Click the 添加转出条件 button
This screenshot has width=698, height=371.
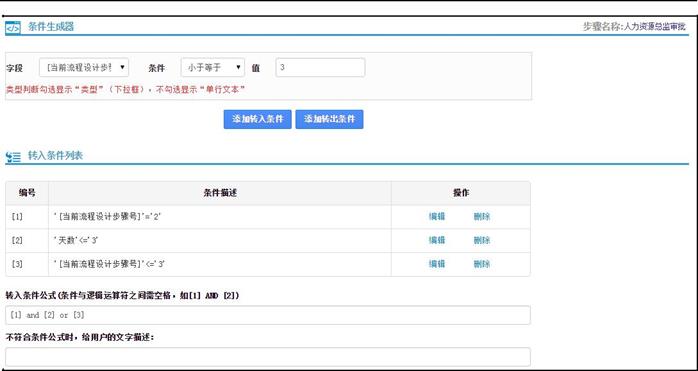(329, 119)
